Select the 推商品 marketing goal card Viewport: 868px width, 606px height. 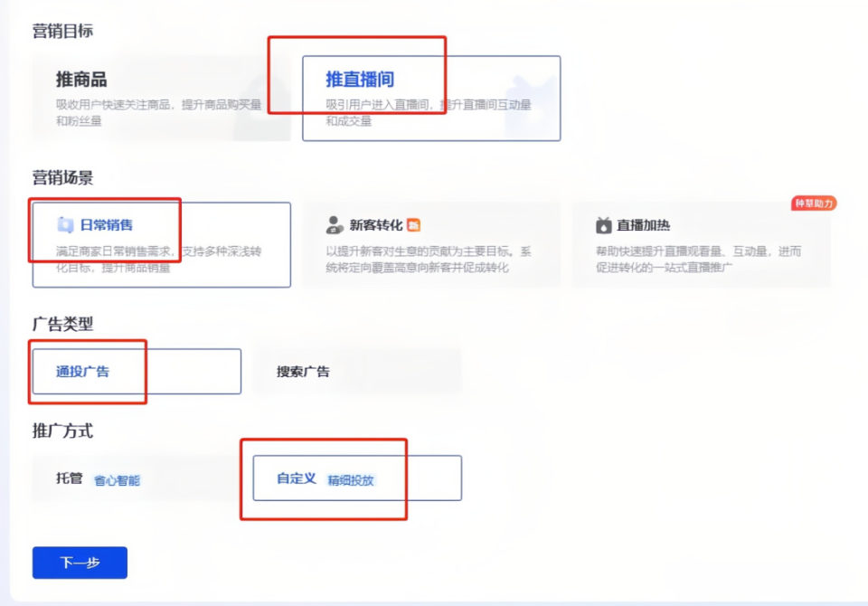[161, 98]
